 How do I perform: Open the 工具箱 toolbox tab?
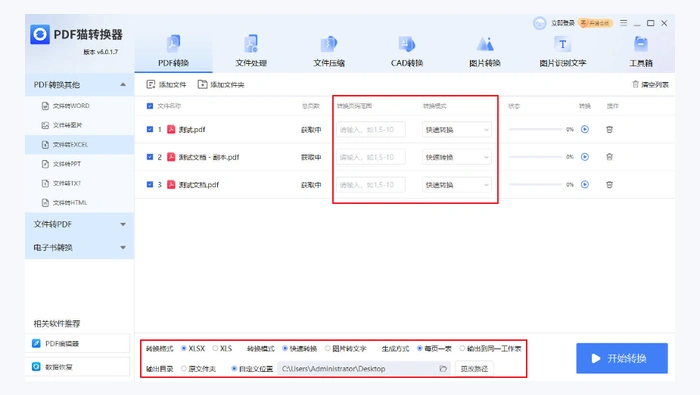tap(641, 51)
